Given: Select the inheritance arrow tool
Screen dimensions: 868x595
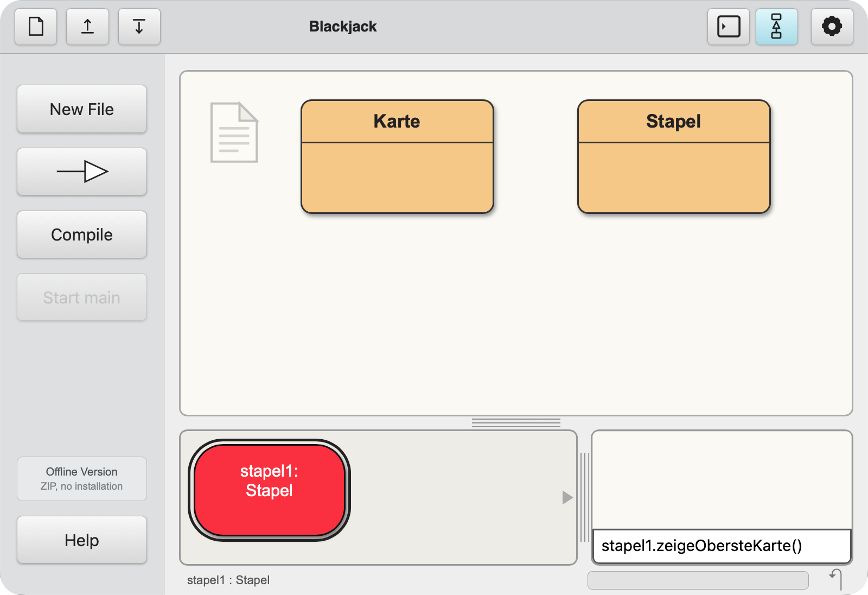Looking at the screenshot, I should coord(82,172).
